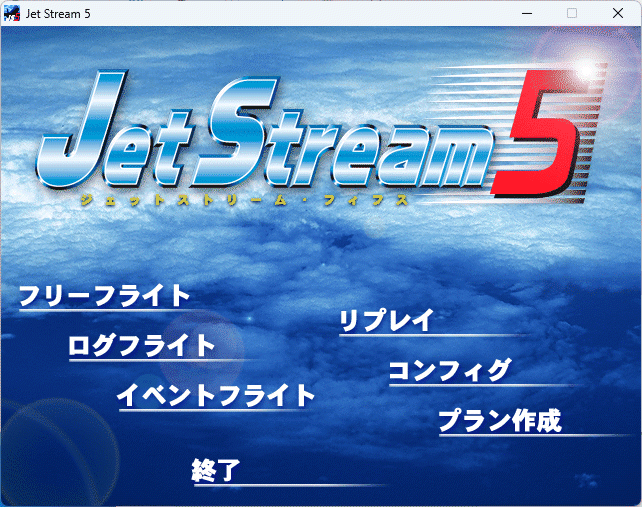The height and width of the screenshot is (507, 642).
Task: Open コンフィグ (Config) settings
Action: coord(450,370)
